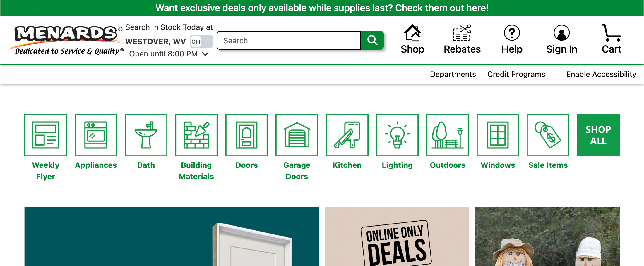The image size is (644, 266).
Task: Open the Sign In account icon
Action: pyautogui.click(x=561, y=33)
